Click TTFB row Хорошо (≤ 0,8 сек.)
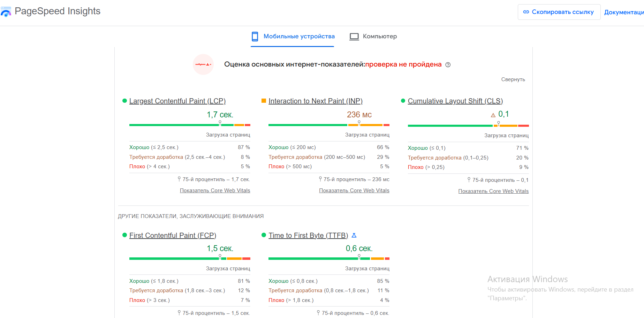The height and width of the screenshot is (318, 644). pyautogui.click(x=329, y=281)
